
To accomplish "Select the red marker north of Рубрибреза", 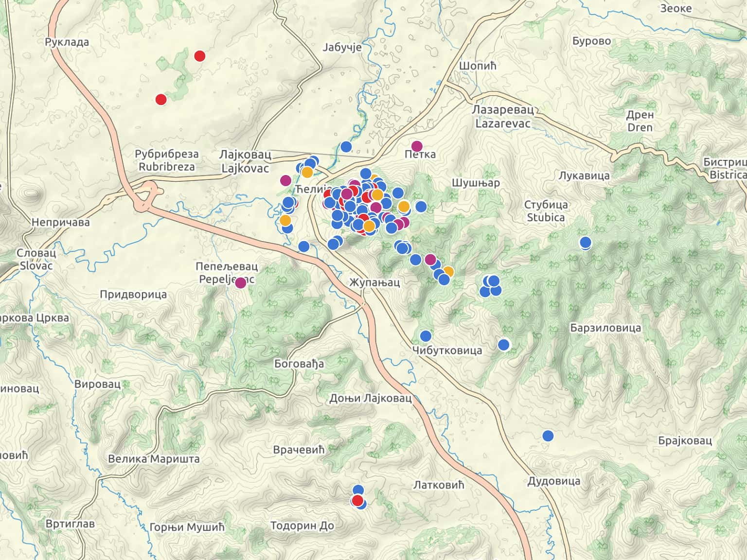I will point(161,100).
